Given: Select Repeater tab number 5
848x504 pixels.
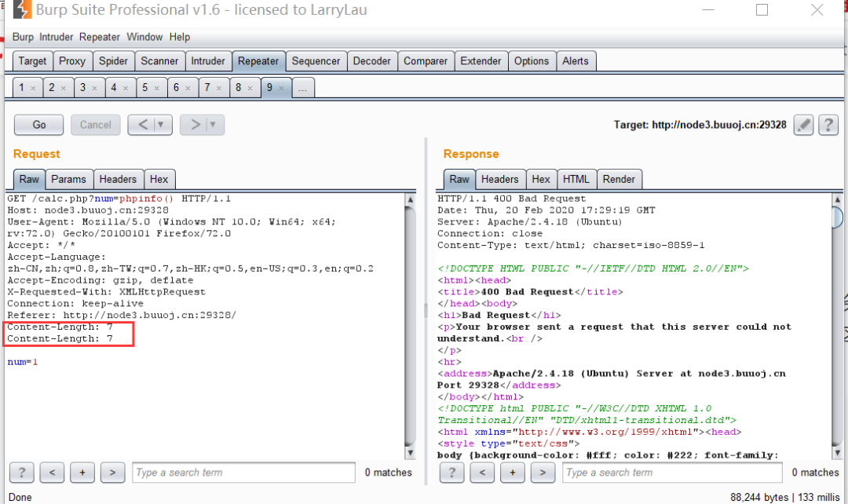Looking at the screenshot, I should click(145, 88).
